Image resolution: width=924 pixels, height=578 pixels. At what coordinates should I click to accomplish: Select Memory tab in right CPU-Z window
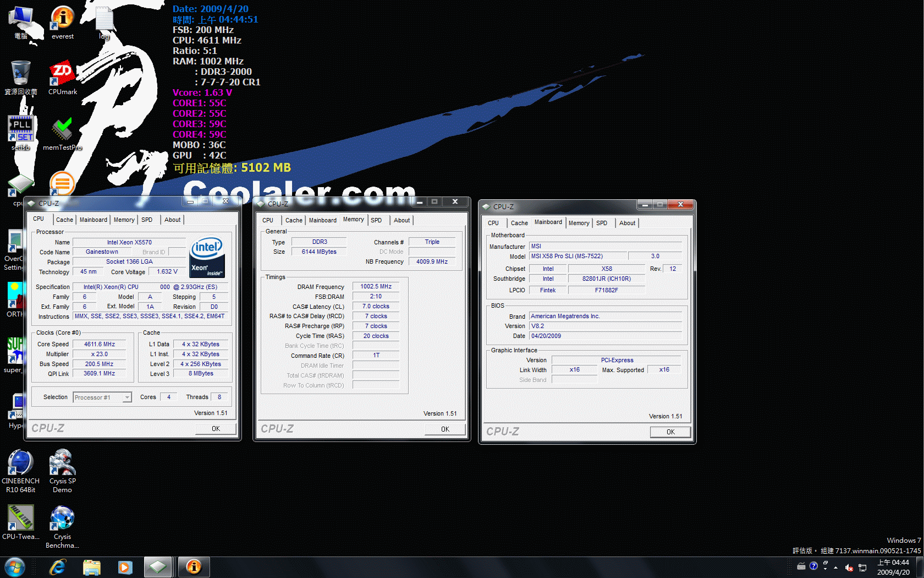point(579,223)
